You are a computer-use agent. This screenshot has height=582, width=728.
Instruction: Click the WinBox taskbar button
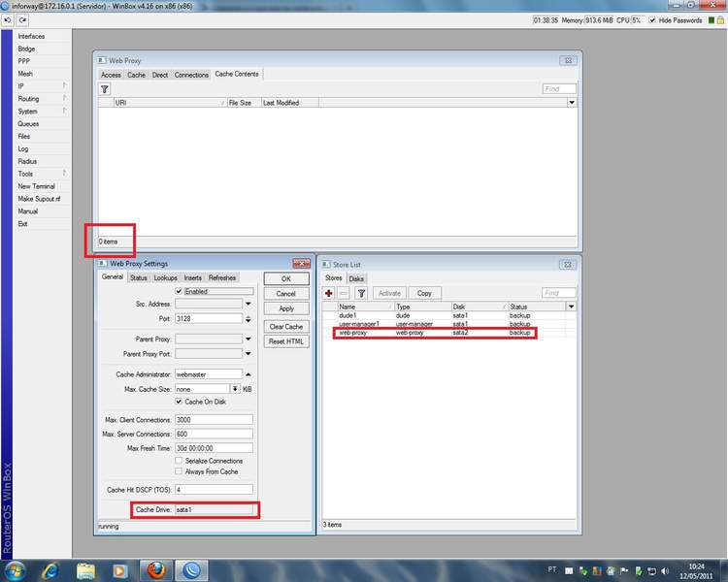[x=191, y=570]
